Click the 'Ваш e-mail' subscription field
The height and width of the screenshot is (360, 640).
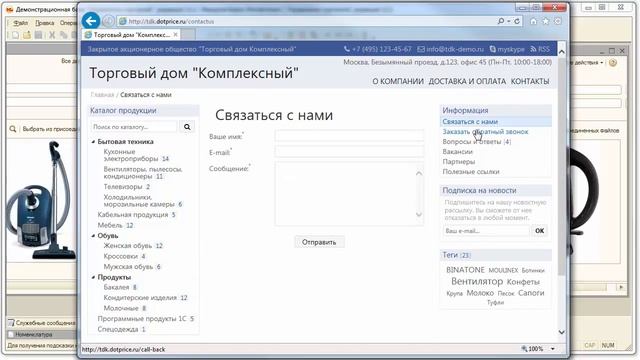pos(486,231)
